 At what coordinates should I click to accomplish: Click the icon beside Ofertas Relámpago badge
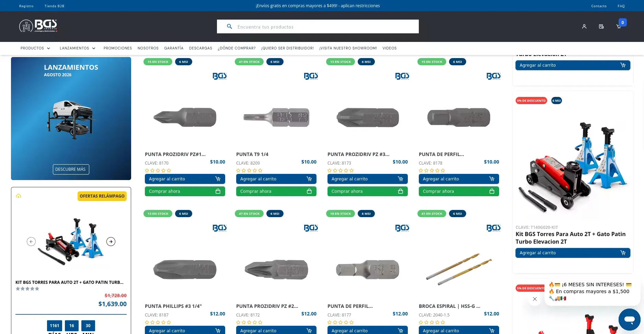click(19, 196)
